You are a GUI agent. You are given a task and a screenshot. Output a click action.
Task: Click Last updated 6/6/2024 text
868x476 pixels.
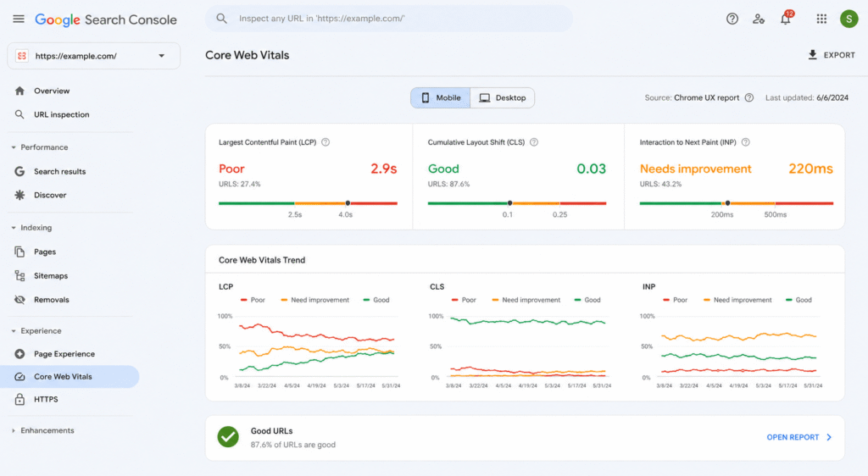[x=807, y=98]
